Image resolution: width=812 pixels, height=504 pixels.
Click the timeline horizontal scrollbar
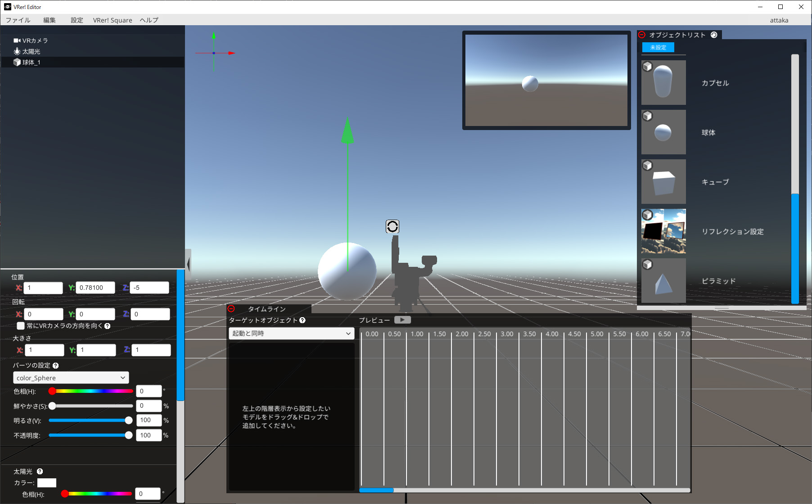(525, 490)
